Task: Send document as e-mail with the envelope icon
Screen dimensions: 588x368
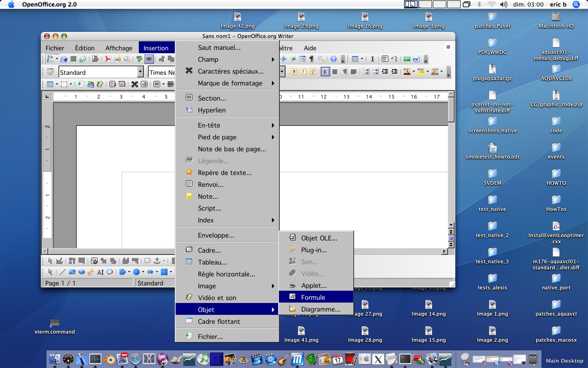Action: (82, 59)
